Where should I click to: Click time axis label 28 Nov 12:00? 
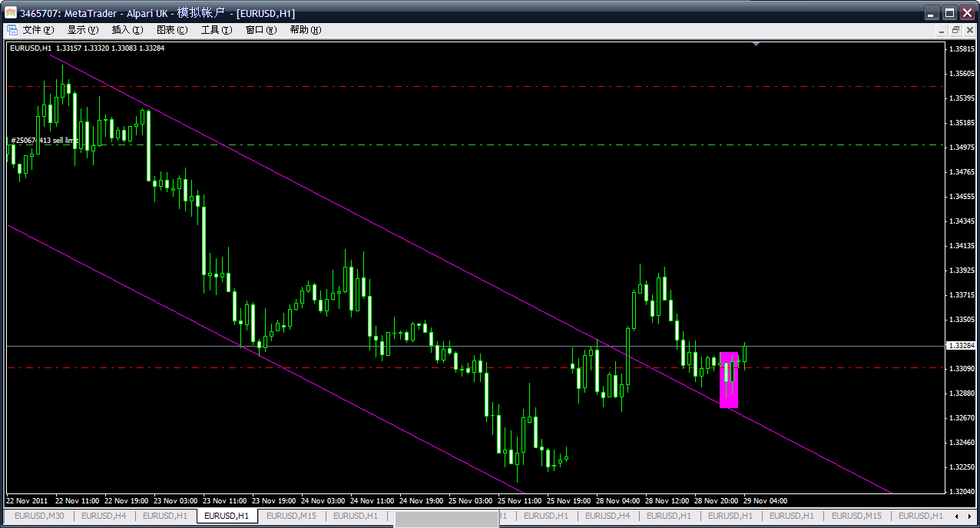pos(667,500)
